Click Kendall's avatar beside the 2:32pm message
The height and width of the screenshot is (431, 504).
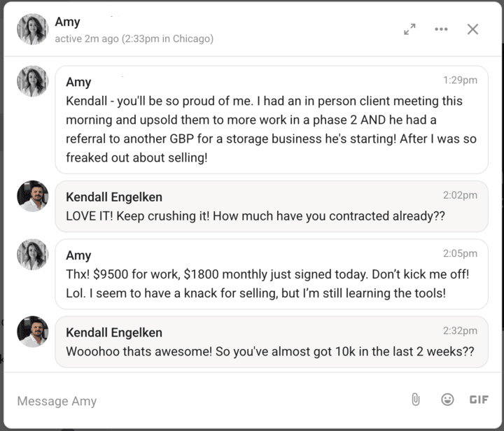[x=32, y=332]
